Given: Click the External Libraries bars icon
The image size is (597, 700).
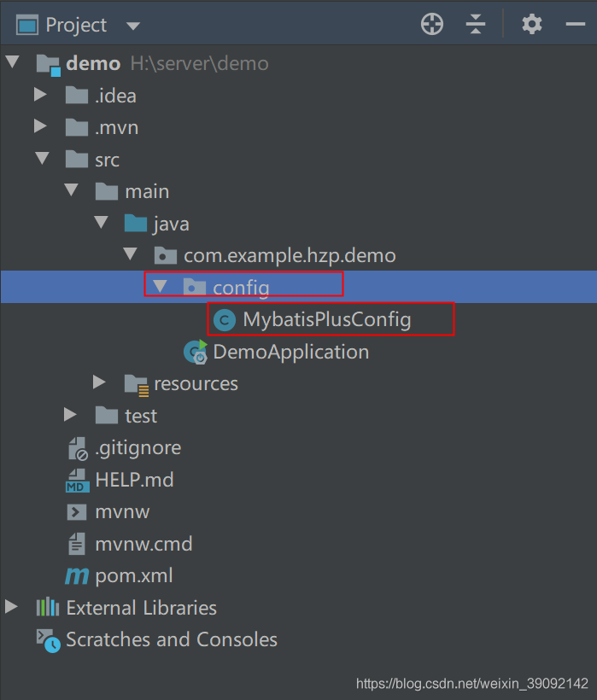Looking at the screenshot, I should [47, 607].
